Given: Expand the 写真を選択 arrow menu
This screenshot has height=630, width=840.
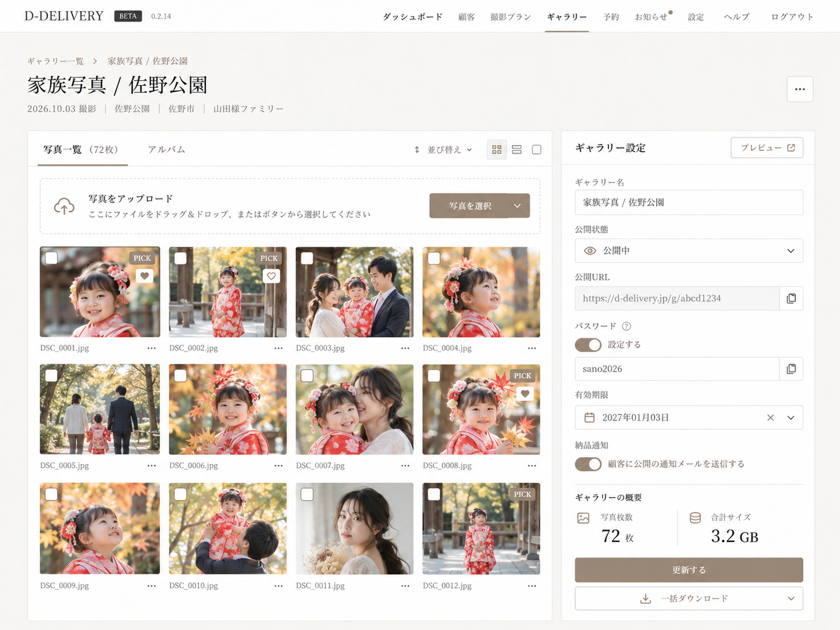Looking at the screenshot, I should 517,206.
